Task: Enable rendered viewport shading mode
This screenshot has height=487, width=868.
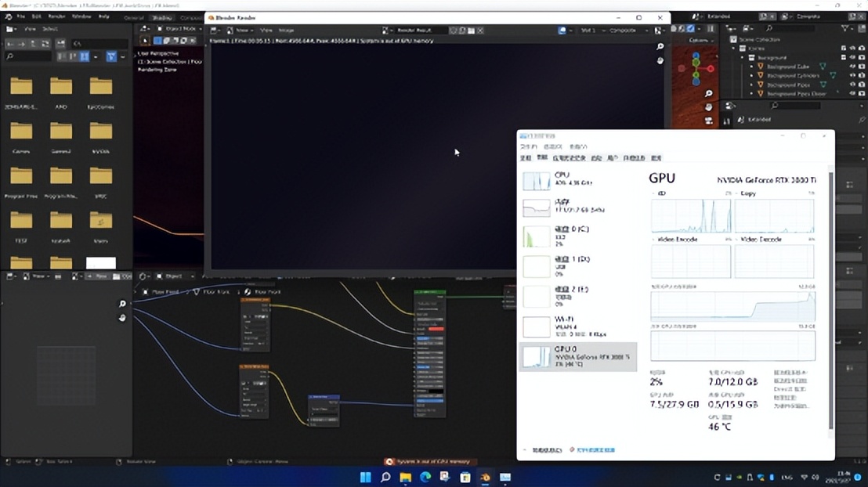Action: point(691,29)
